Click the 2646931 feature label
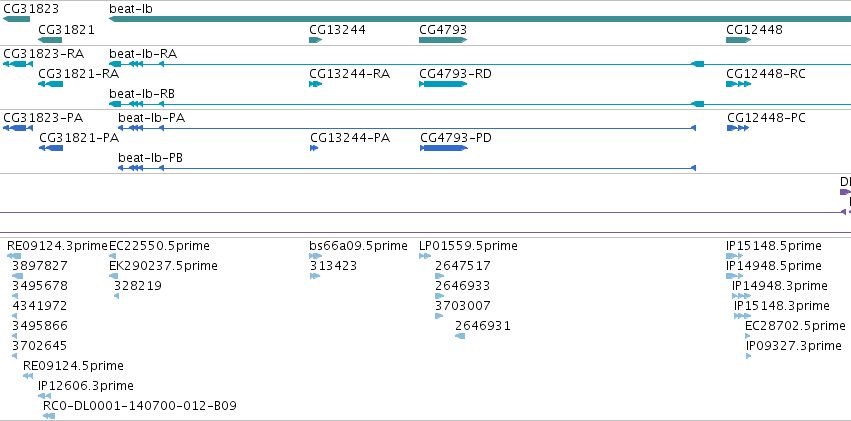 click(483, 326)
